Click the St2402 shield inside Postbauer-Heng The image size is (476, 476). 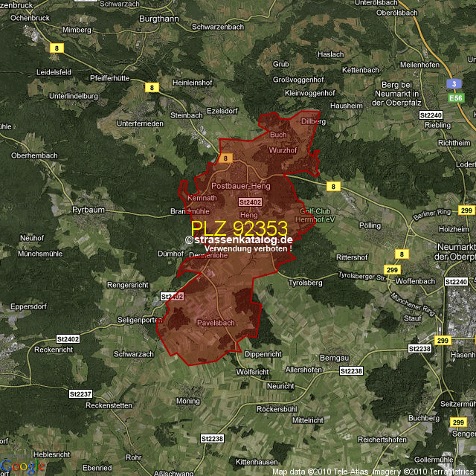[250, 202]
